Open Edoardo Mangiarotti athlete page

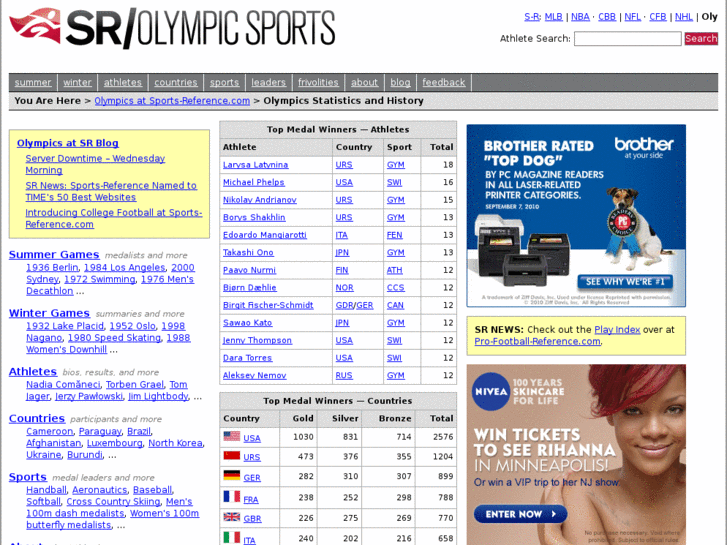pyautogui.click(x=265, y=235)
